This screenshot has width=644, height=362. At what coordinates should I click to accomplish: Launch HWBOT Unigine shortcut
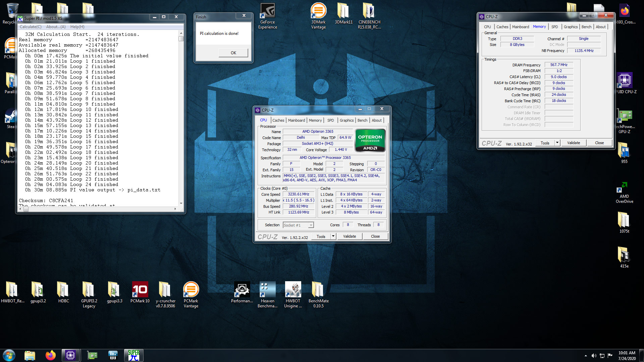tap(293, 295)
